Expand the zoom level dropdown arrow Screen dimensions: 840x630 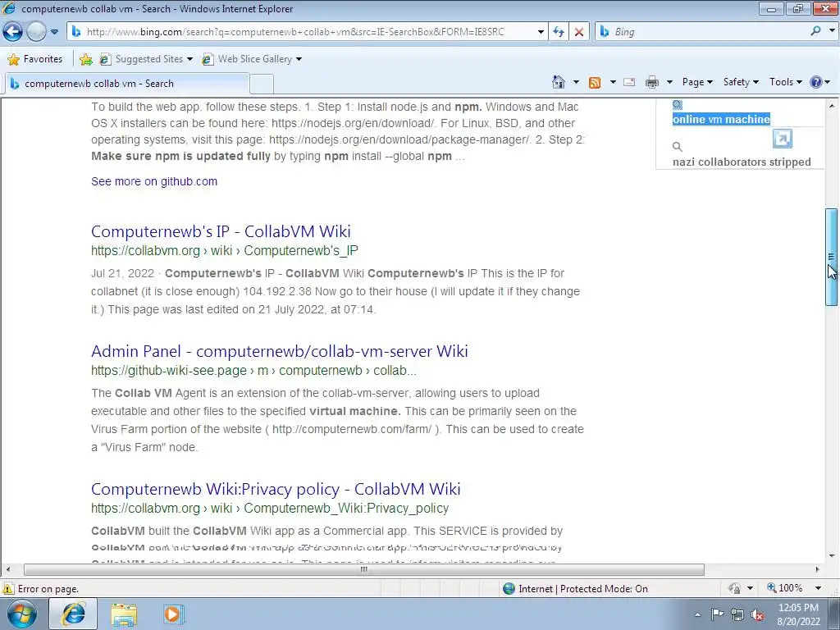click(818, 588)
